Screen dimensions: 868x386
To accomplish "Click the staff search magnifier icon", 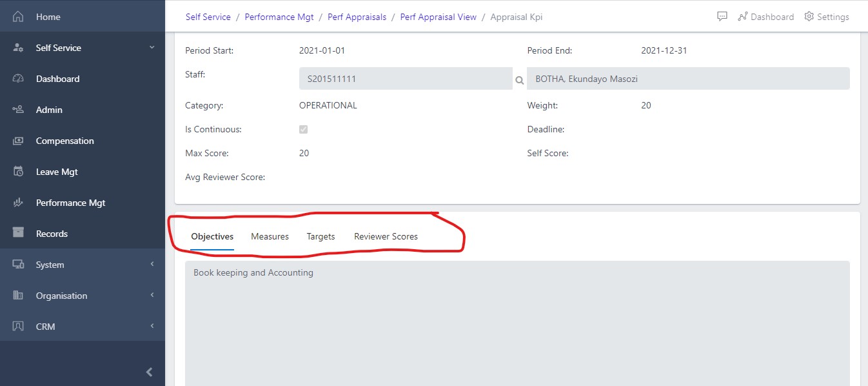I will coord(519,81).
